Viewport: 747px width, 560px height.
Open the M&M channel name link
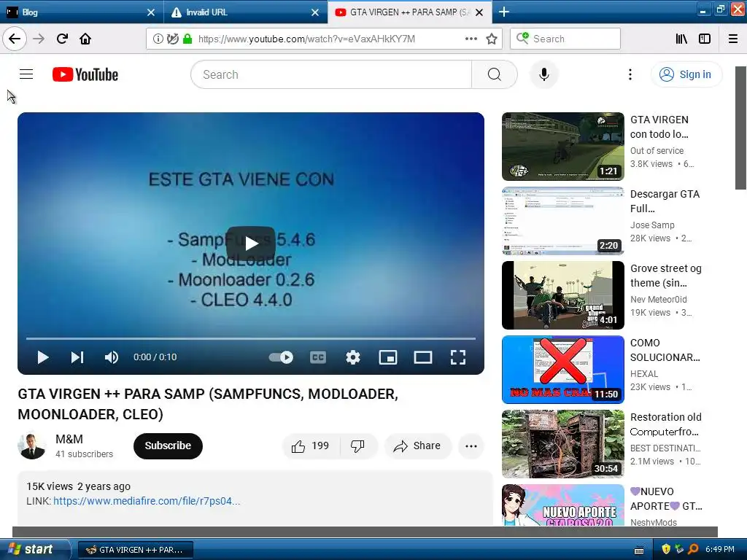(x=69, y=439)
